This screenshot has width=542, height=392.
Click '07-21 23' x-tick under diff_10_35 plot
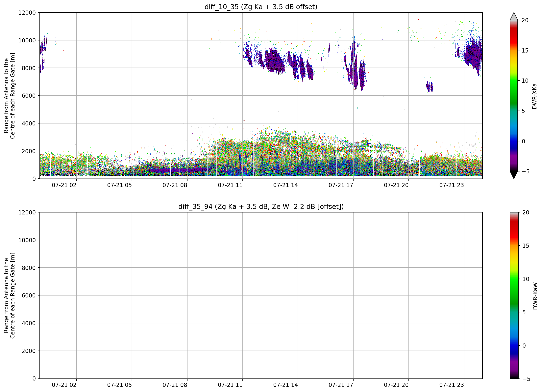click(x=451, y=185)
